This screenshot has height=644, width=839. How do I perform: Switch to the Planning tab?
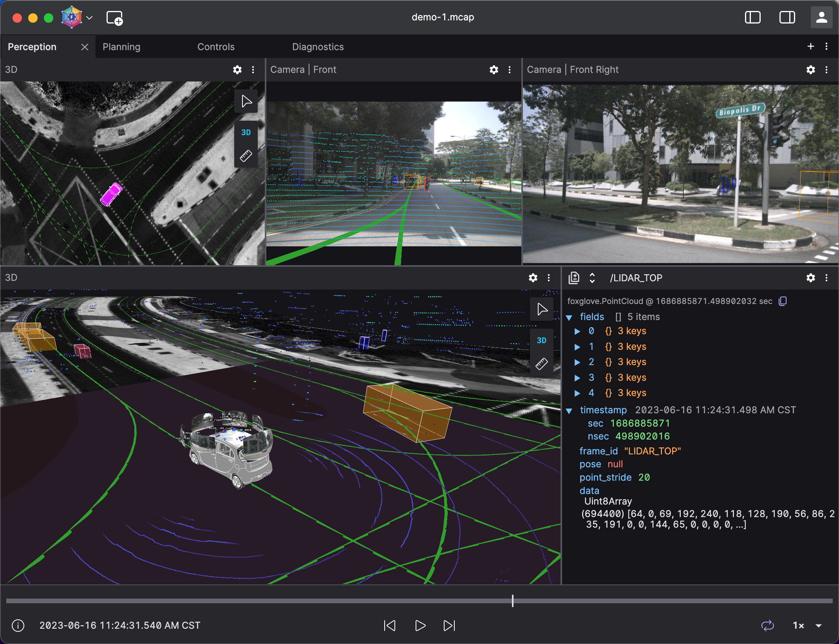(x=121, y=47)
